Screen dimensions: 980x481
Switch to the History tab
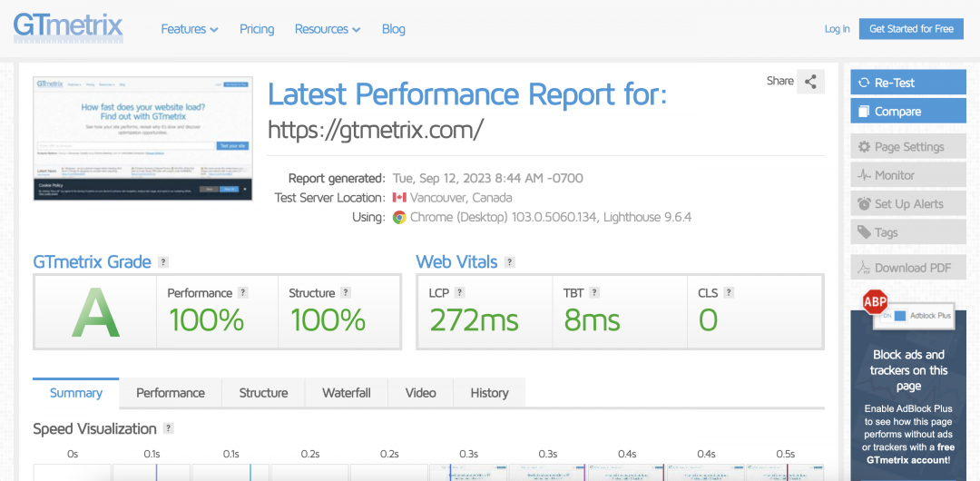489,393
